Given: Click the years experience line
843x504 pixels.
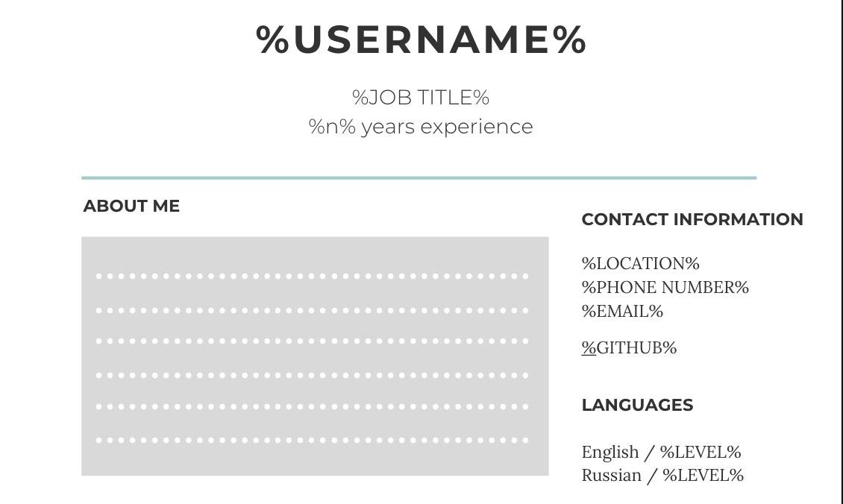Looking at the screenshot, I should (421, 127).
